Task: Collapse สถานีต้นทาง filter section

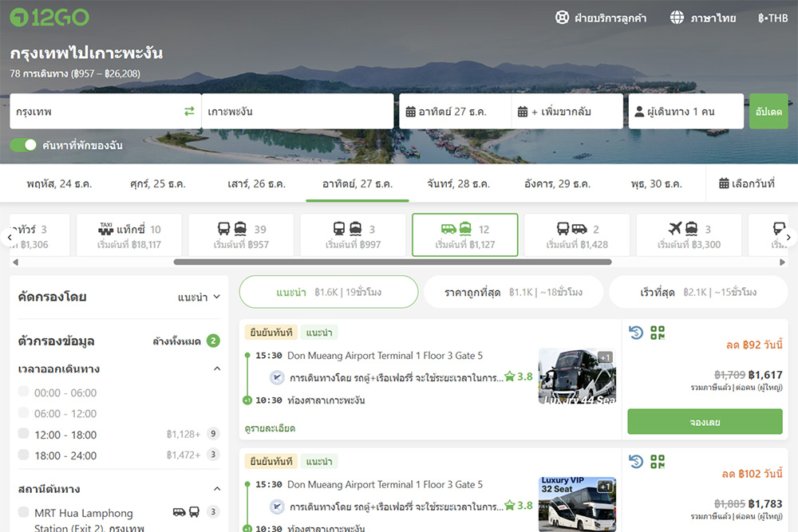Action: 217,489
